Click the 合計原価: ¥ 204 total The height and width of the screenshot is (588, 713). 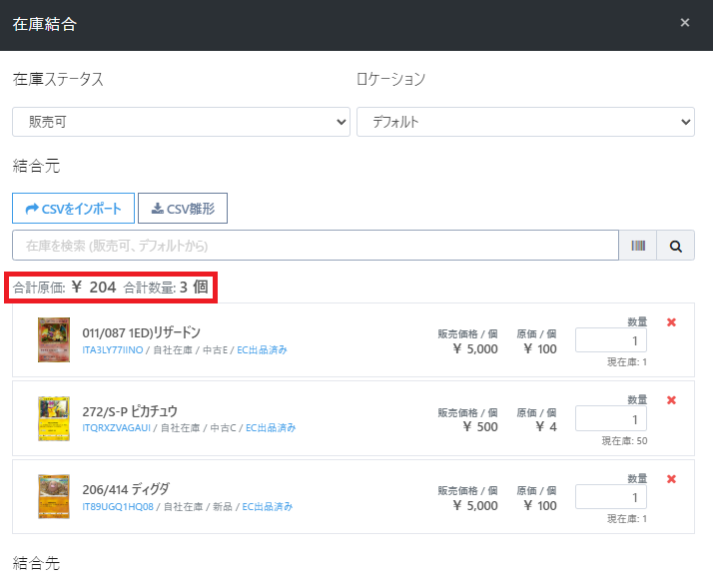click(x=64, y=288)
